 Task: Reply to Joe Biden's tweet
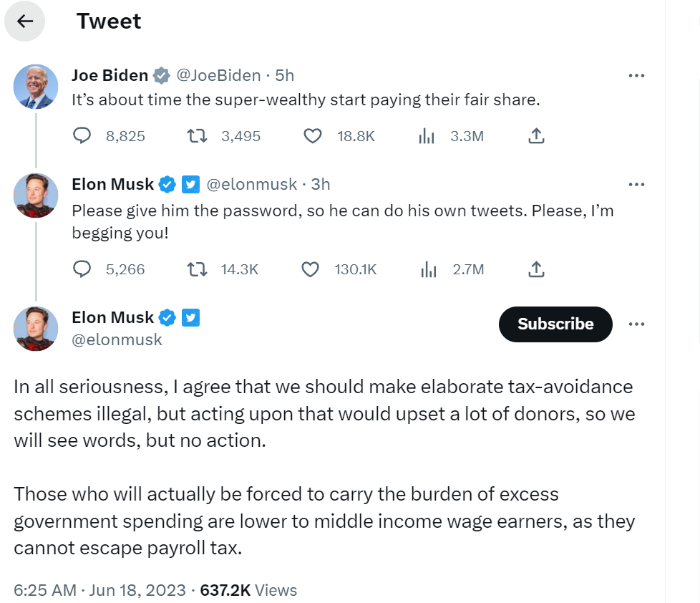(82, 135)
